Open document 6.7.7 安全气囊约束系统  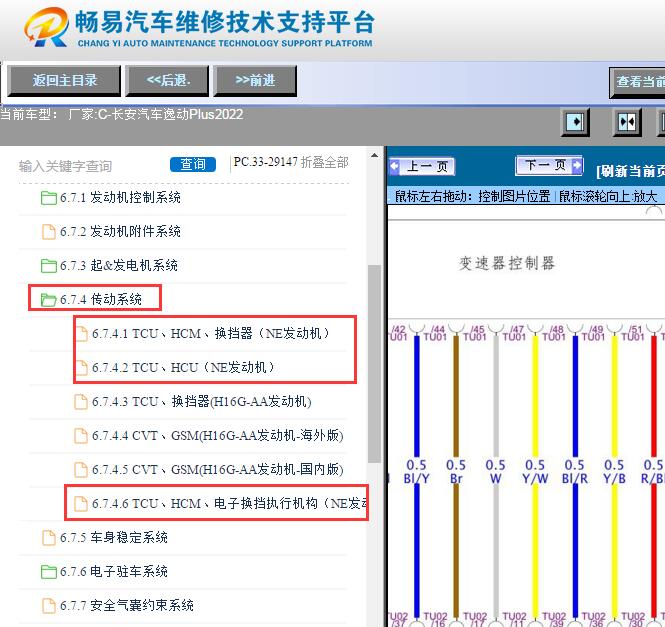(126, 605)
